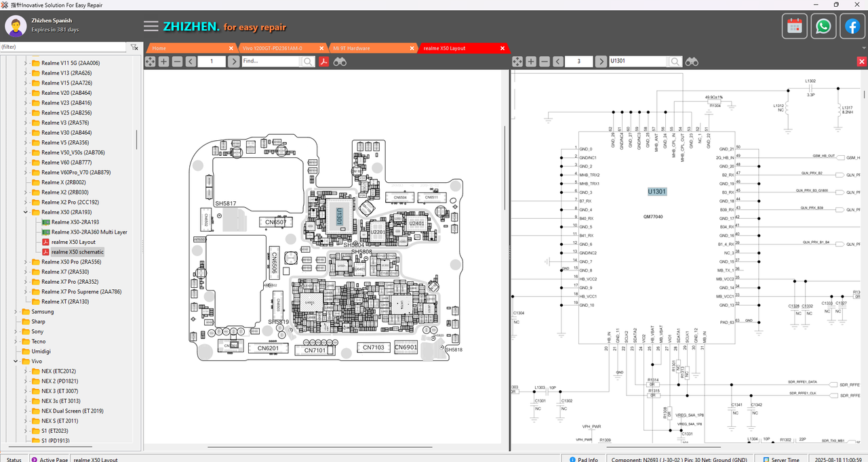Open Realme X50-2RA193 board file
The height and width of the screenshot is (462, 868).
(x=75, y=222)
